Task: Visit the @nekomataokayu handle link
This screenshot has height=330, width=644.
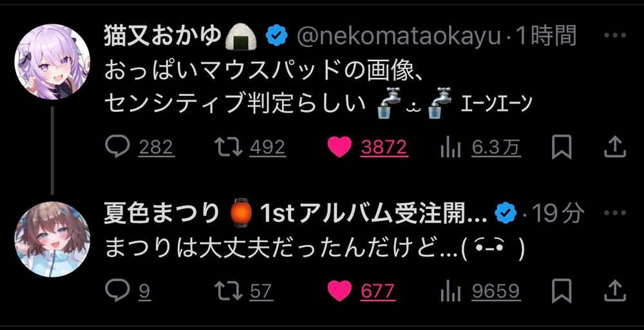Action: 399,37
